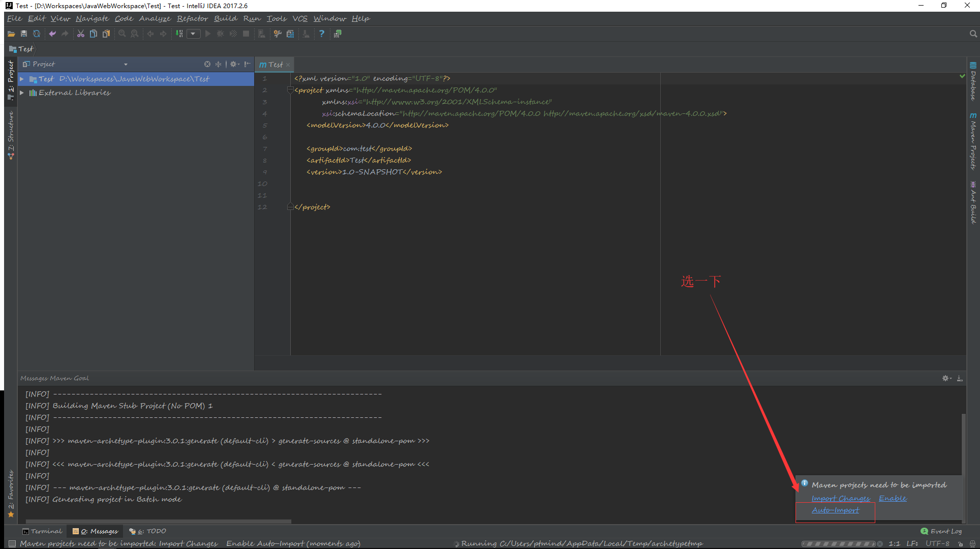Viewport: 980px width, 549px height.
Task: Click Import Changes in the status bar
Action: click(x=188, y=543)
